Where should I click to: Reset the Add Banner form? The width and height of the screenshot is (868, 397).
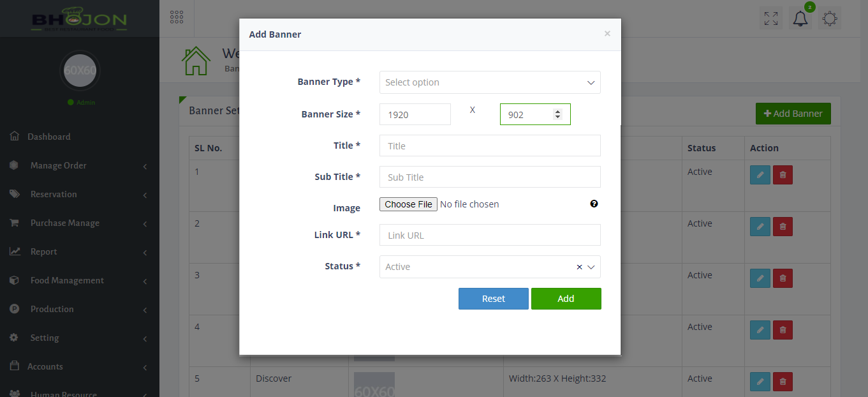(x=493, y=298)
